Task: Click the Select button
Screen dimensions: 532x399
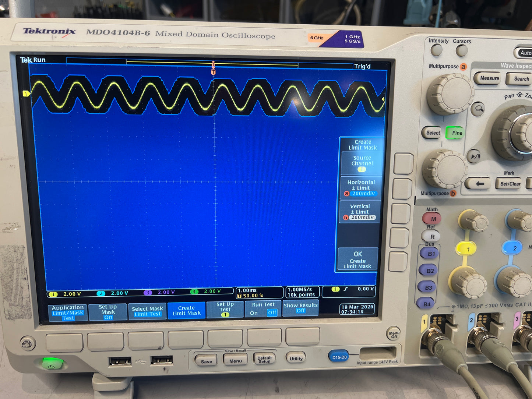Action: [433, 133]
